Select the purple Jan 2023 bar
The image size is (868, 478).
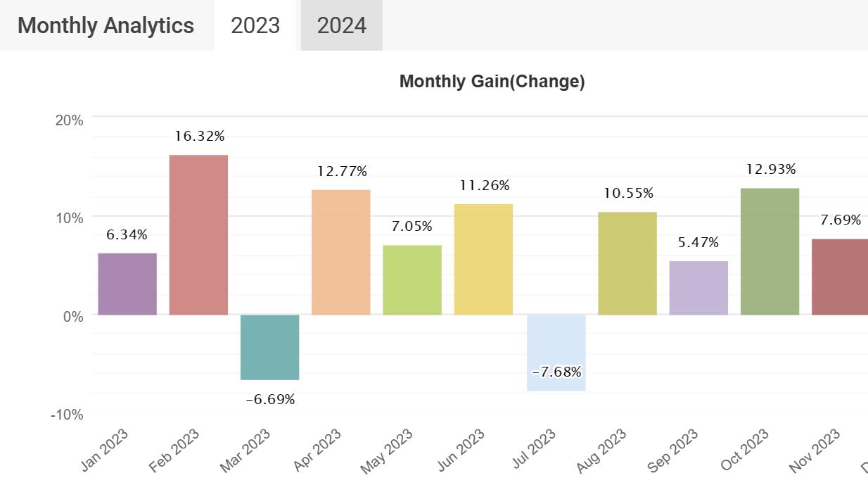point(127,284)
